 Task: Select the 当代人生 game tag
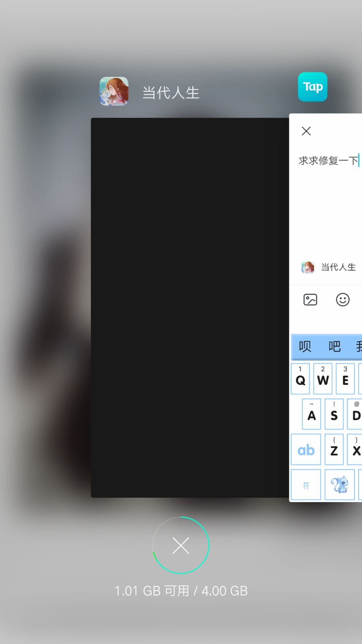click(328, 267)
